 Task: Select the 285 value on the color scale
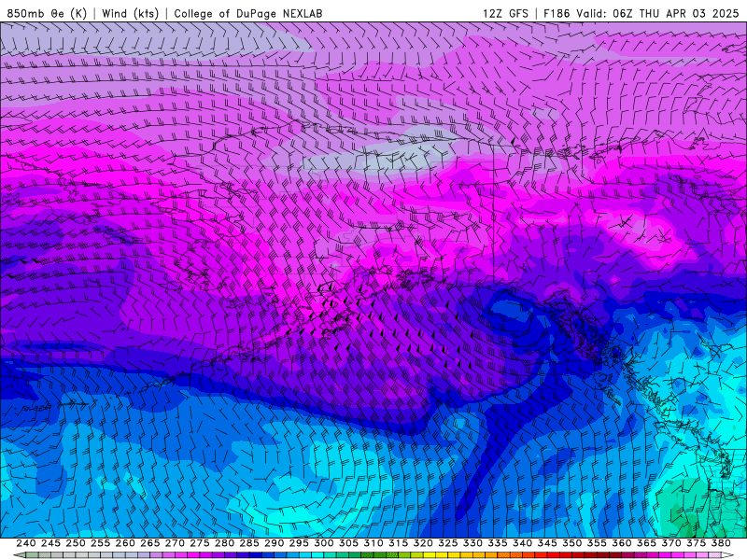point(249,543)
